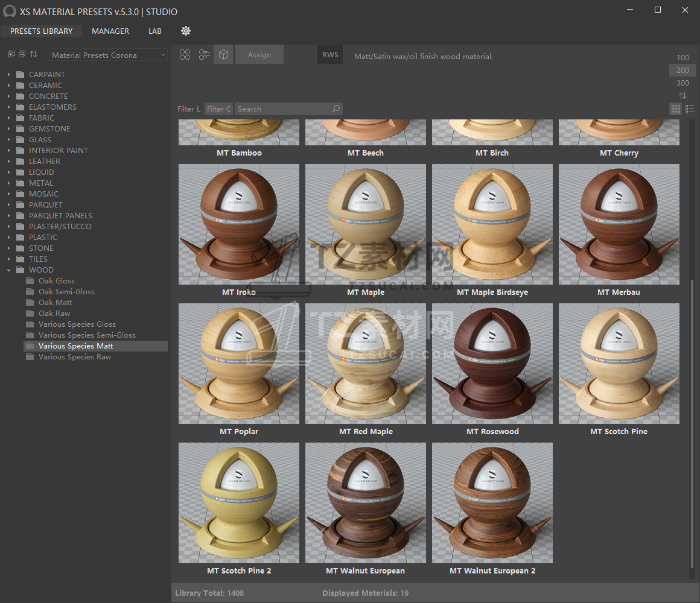Open settings via the gear icon

186,31
